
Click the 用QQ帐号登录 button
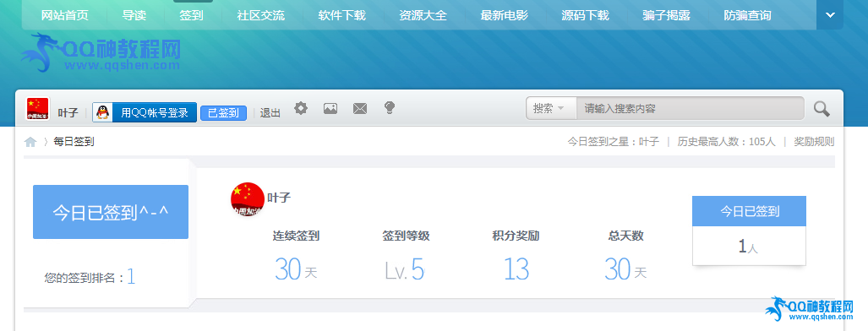click(145, 112)
